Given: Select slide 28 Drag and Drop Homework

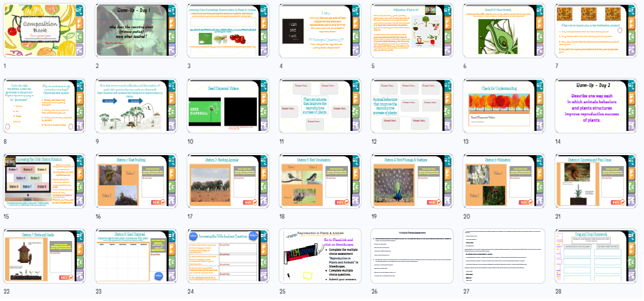Looking at the screenshot, I should coord(596,256).
